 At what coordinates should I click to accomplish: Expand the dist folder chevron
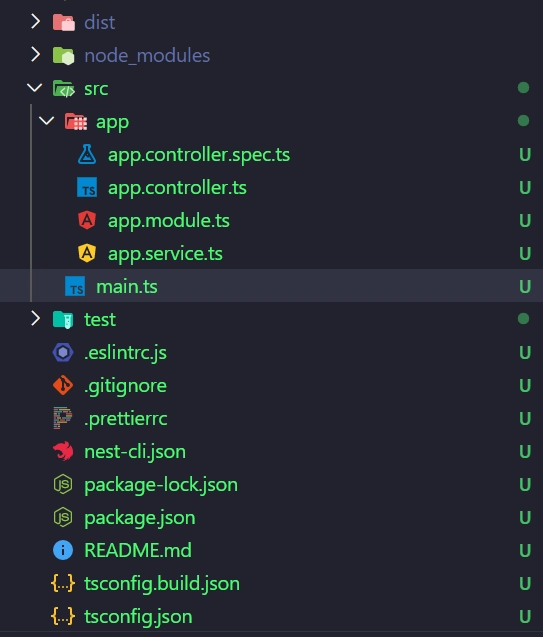(x=35, y=22)
